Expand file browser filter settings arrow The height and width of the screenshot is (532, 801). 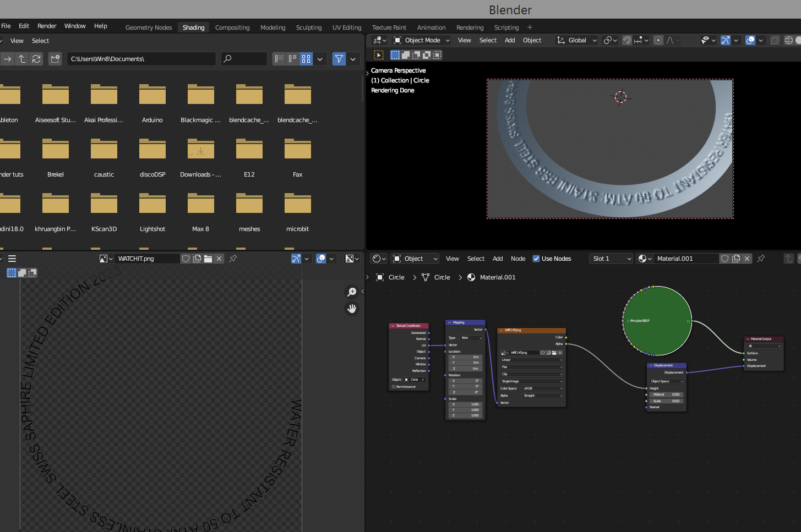click(353, 59)
